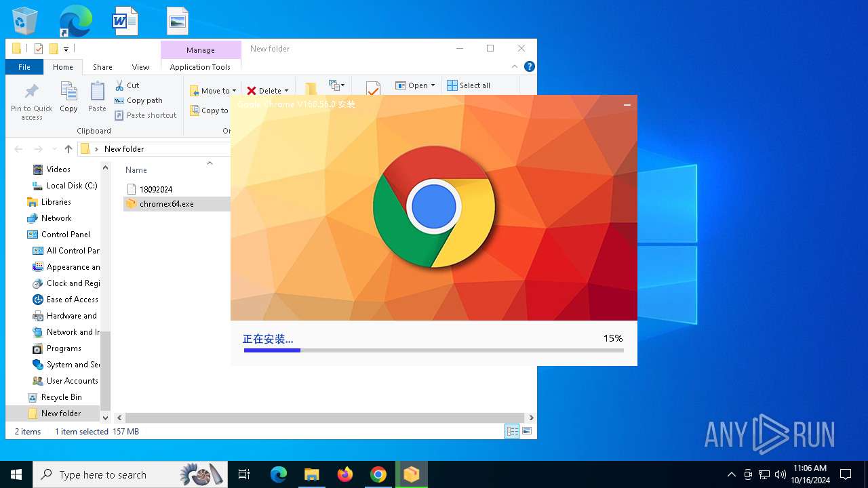Viewport: 868px width, 488px height.
Task: Click Copy path in Clipboard group
Action: click(139, 100)
